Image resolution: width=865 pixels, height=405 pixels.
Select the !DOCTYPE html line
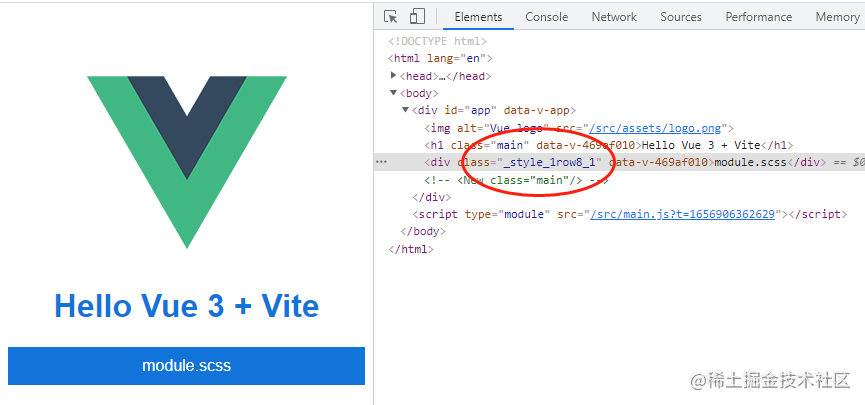(x=437, y=41)
